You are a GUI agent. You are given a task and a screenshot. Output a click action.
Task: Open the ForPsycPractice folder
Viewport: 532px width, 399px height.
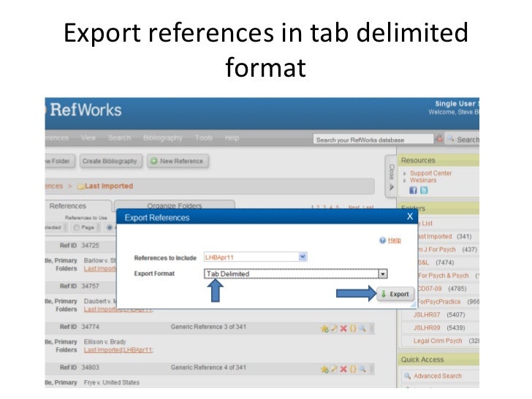(x=439, y=302)
